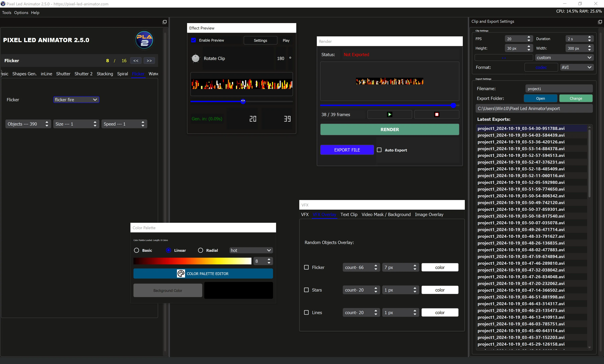Open the flicker fire dropdown
The height and width of the screenshot is (364, 604).
pyautogui.click(x=76, y=100)
